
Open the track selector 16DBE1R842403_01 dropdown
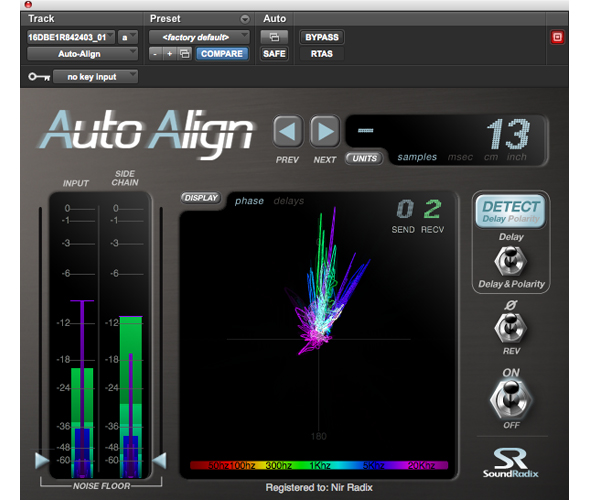[71, 37]
